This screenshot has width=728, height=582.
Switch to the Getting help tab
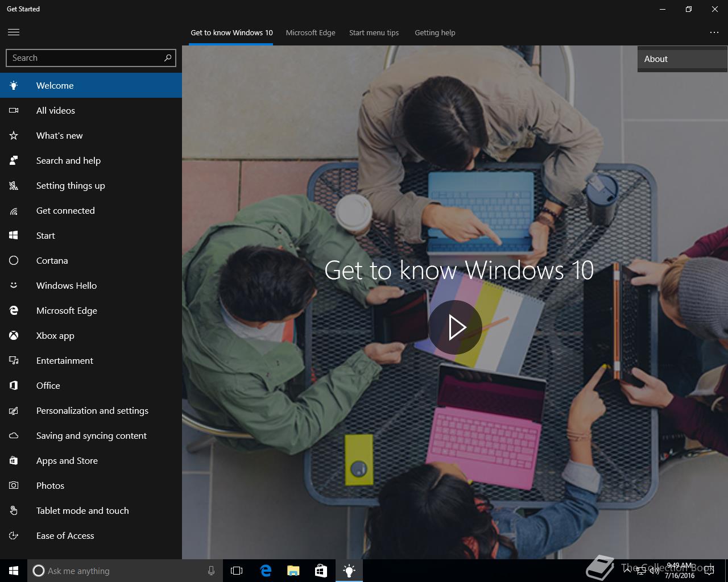coord(435,32)
